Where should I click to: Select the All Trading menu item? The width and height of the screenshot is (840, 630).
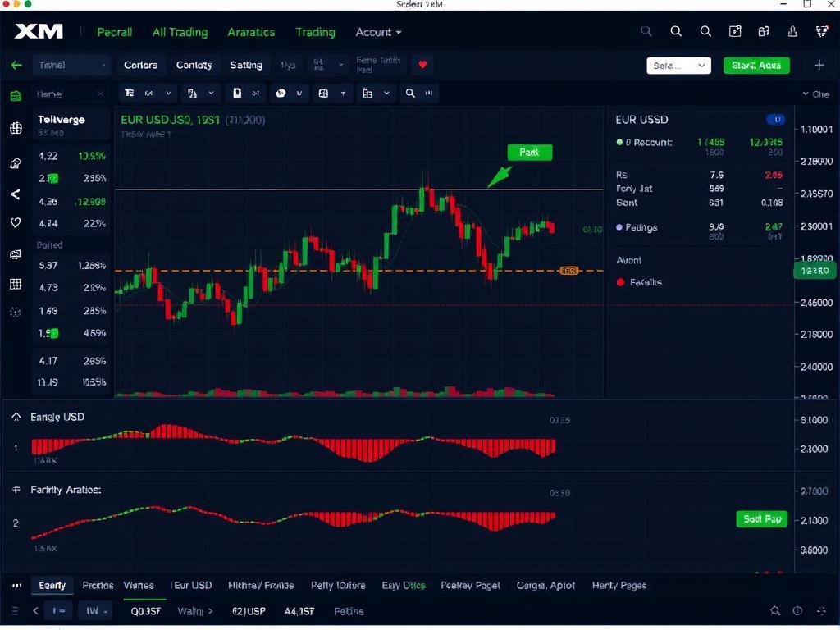pos(180,32)
